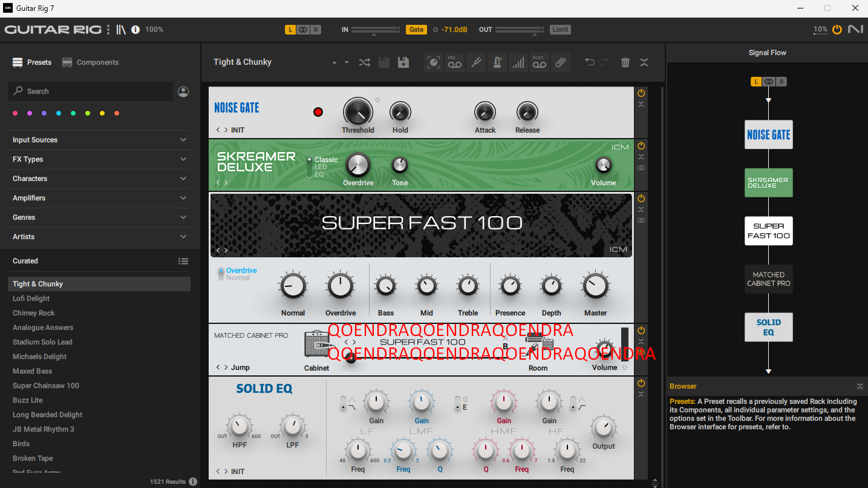Switch to the Components tab

90,62
